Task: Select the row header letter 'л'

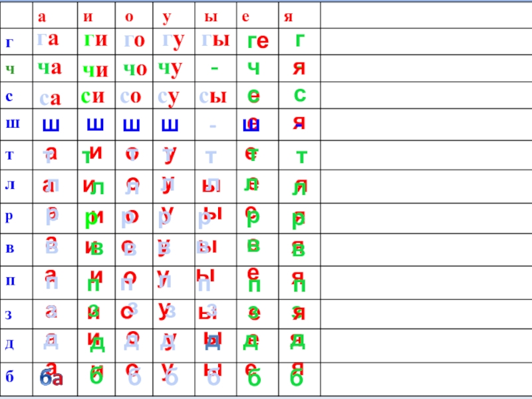Action: (10, 185)
